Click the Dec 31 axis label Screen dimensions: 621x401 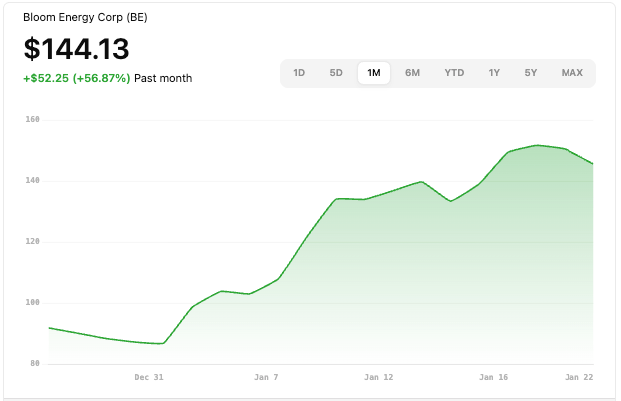[x=149, y=377]
